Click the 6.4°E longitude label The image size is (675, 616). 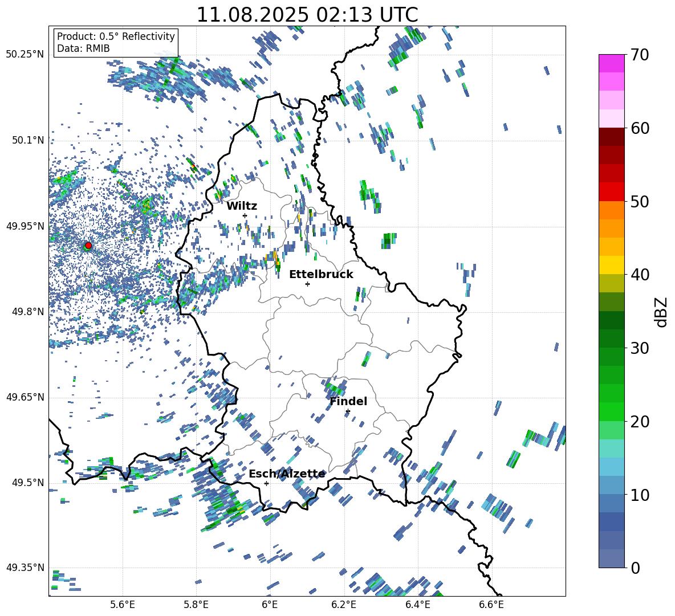coord(417,605)
